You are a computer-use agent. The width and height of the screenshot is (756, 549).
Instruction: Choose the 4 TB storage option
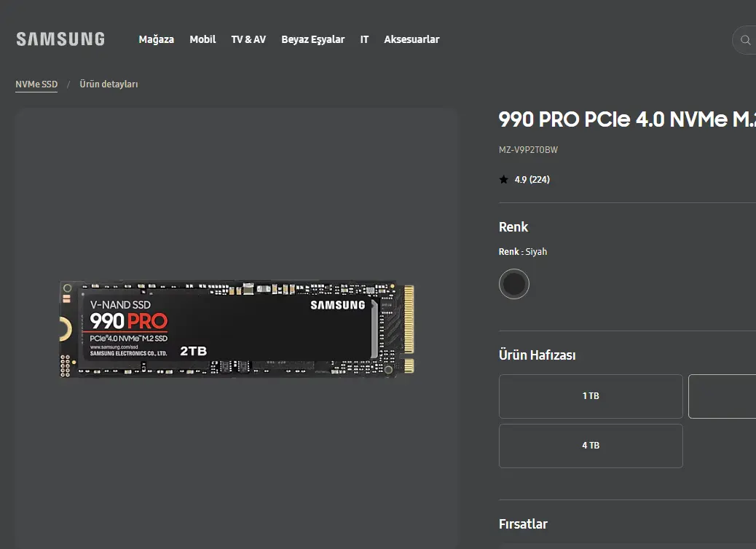tap(591, 446)
